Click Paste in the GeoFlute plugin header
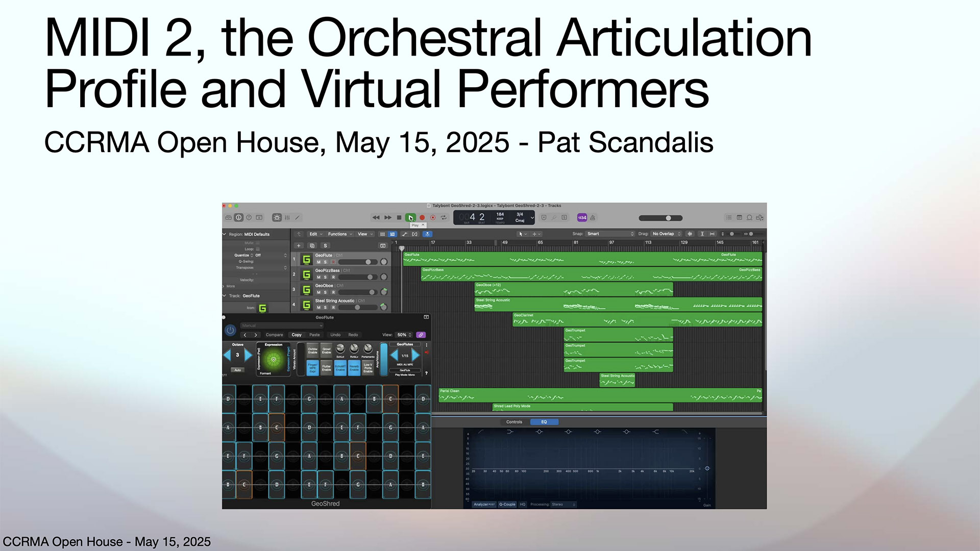 click(x=314, y=335)
